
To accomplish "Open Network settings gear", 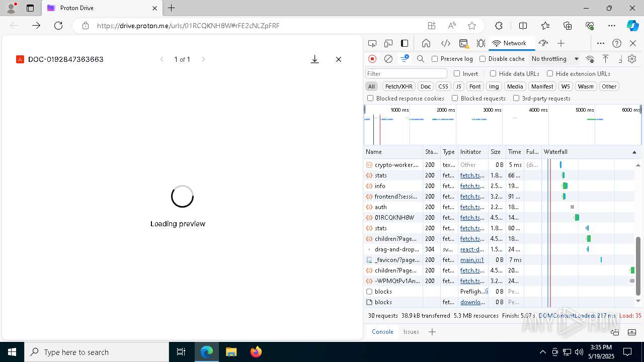I will 632,59.
